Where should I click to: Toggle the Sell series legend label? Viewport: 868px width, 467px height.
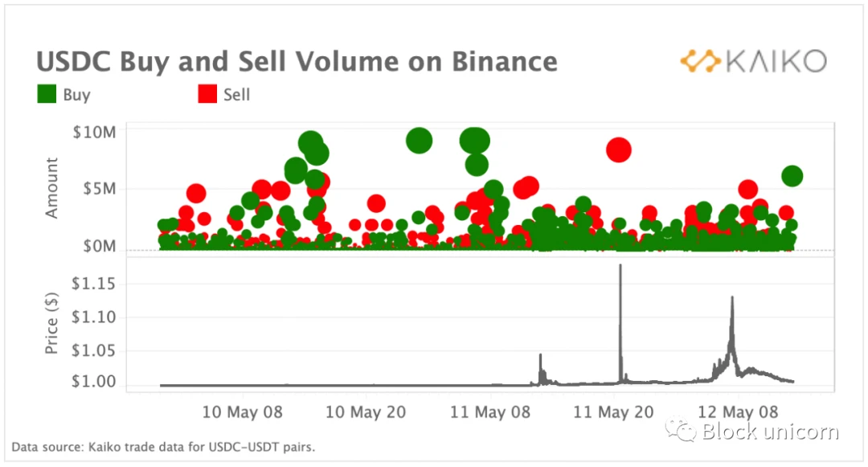[x=236, y=95]
